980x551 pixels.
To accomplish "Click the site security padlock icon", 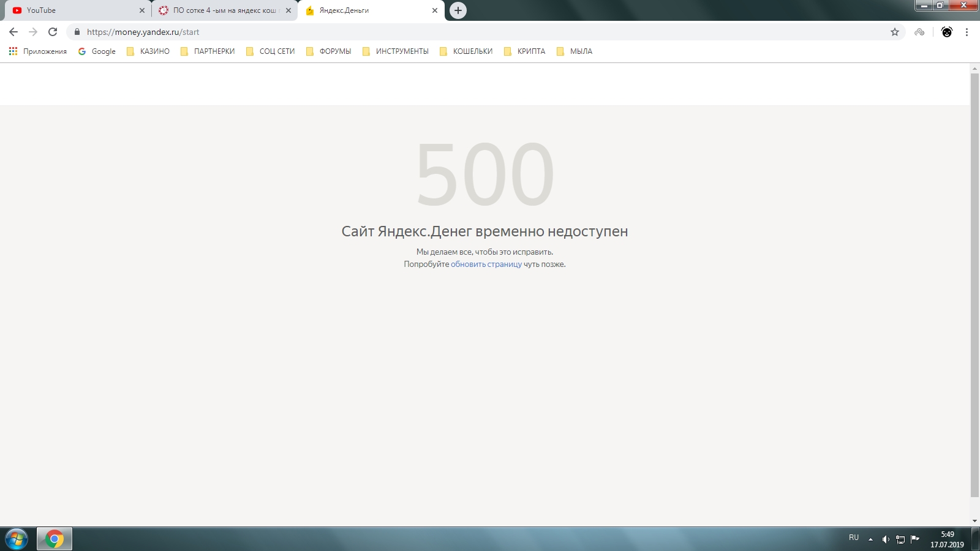I will [x=77, y=32].
